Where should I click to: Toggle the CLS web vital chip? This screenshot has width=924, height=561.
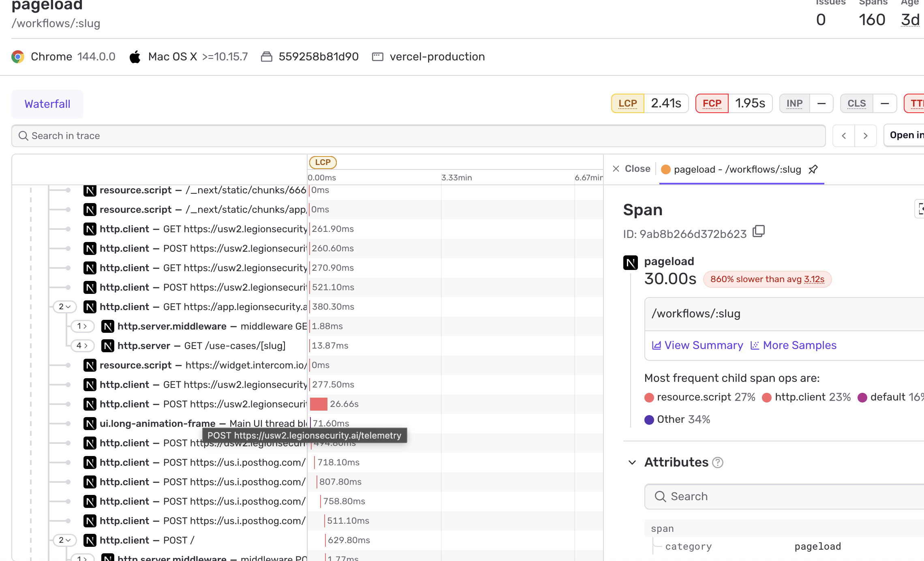tap(868, 103)
